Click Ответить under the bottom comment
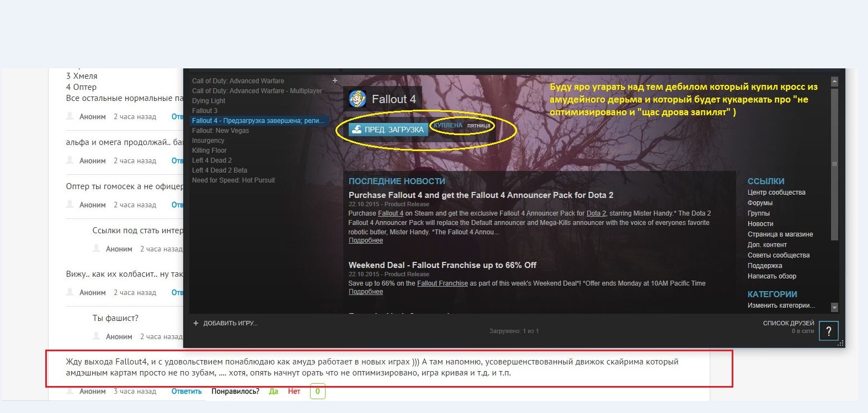Screen dimensions: 868x413 pyautogui.click(x=187, y=391)
